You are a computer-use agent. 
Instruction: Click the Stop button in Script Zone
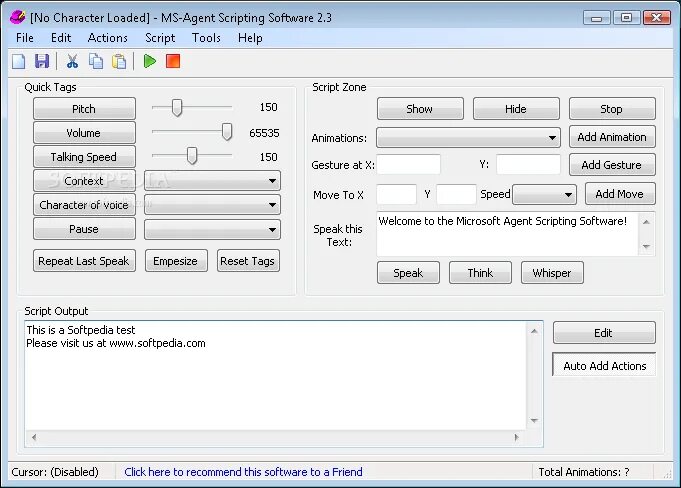click(612, 109)
